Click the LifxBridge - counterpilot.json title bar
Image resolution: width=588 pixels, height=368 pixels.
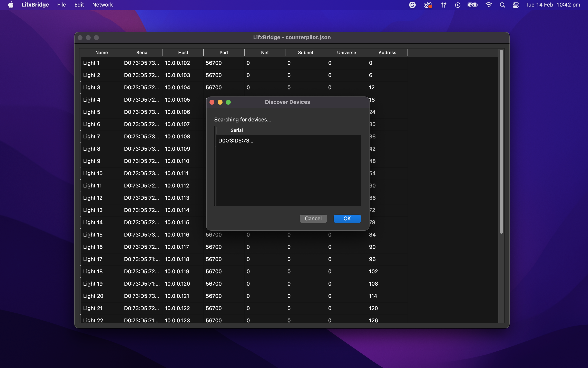[292, 37]
